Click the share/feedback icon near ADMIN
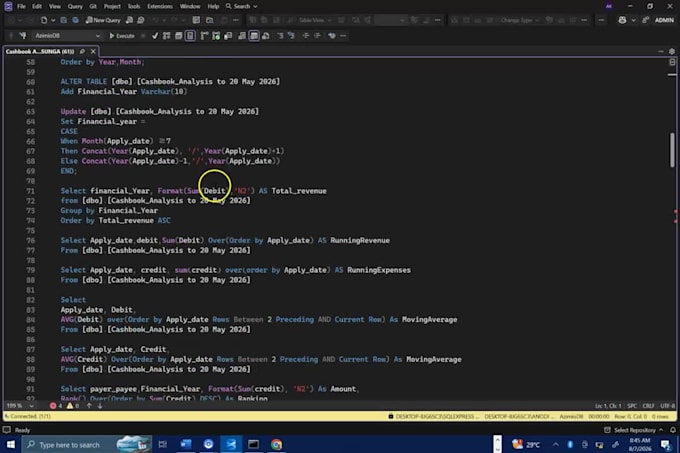 (645, 20)
